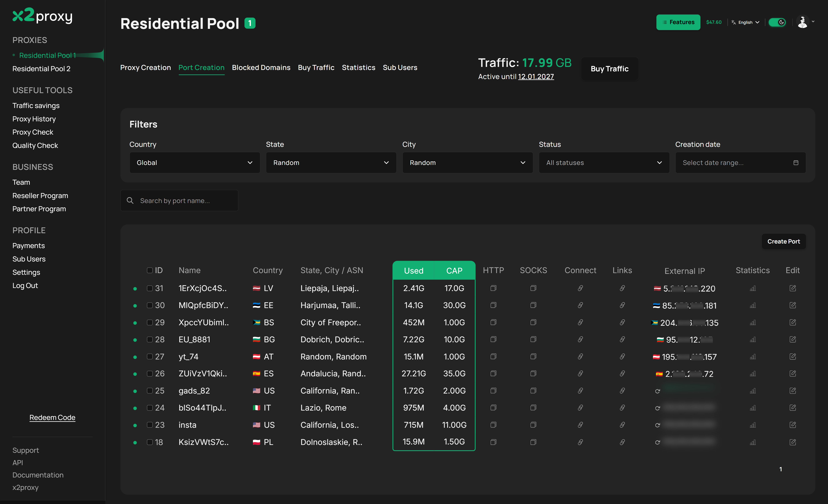
Task: View statistics for port 31
Action: (753, 288)
